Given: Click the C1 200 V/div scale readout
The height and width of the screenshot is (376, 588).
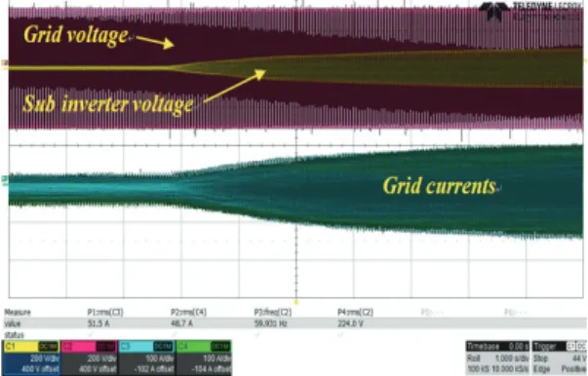Looking at the screenshot, I should pyautogui.click(x=44, y=358).
